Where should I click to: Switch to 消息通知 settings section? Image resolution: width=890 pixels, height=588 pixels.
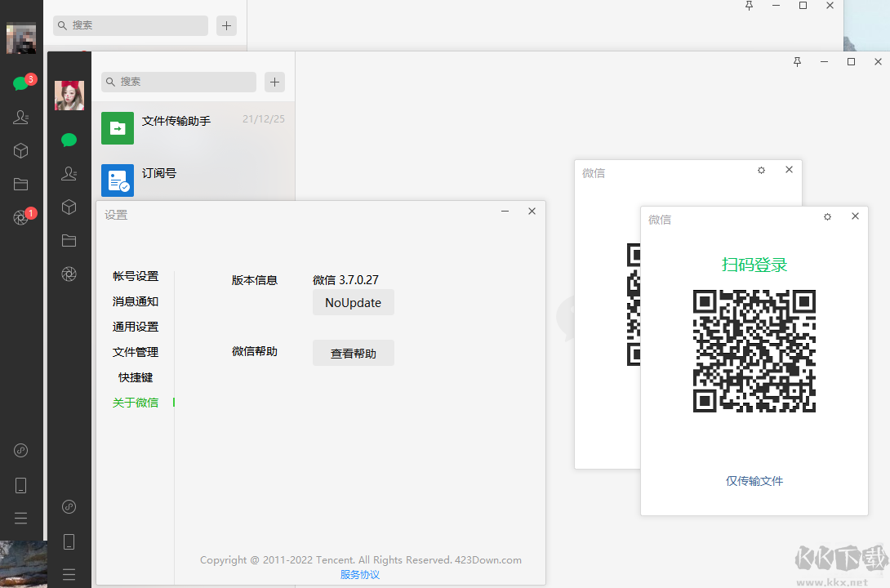[136, 301]
